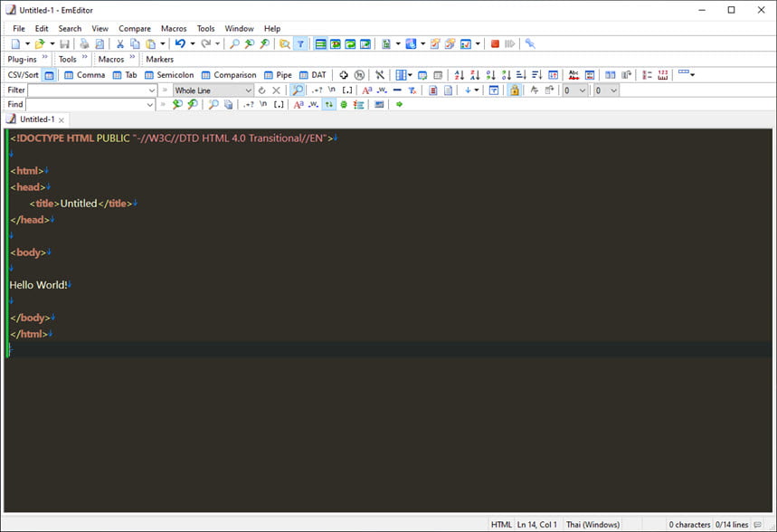Switch to Semicolon separated mode
The image size is (777, 532).
pyautogui.click(x=169, y=75)
